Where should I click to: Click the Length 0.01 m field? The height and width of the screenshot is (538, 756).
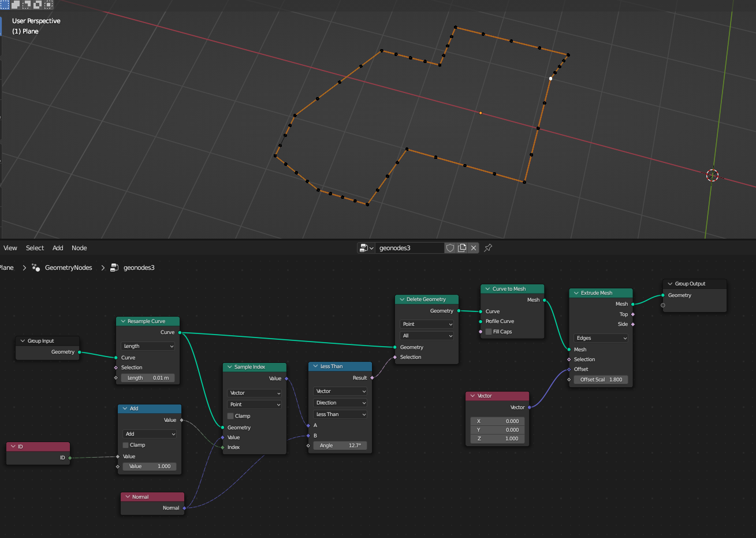point(148,378)
